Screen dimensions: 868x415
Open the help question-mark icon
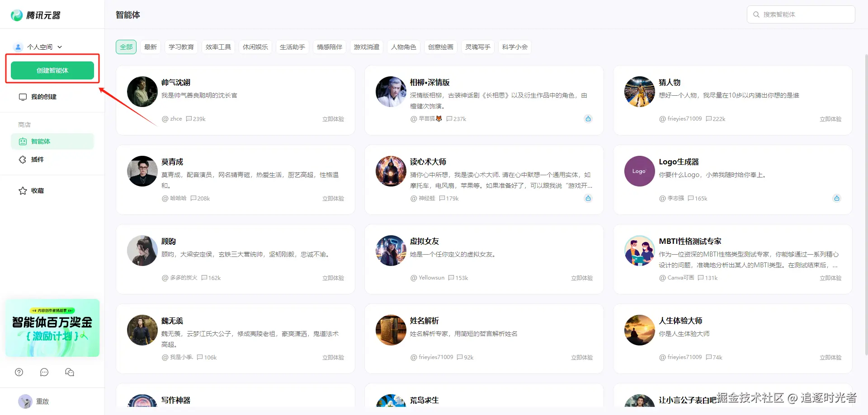point(19,372)
